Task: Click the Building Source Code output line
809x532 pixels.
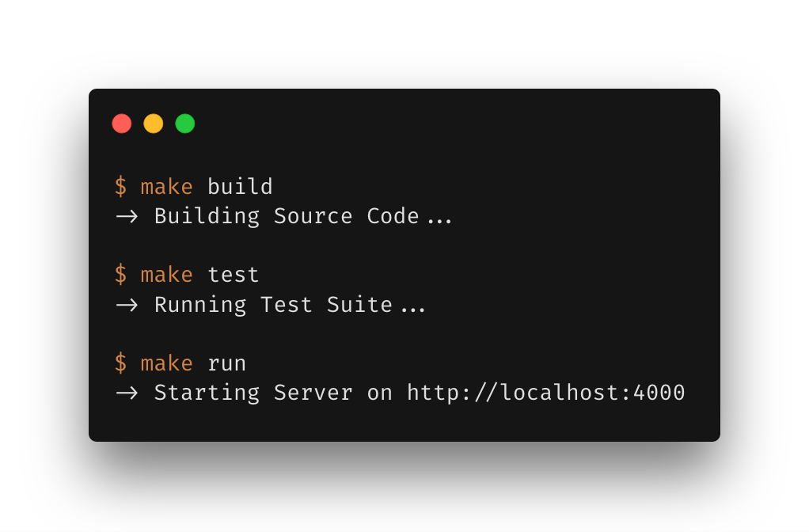Action: [x=287, y=216]
